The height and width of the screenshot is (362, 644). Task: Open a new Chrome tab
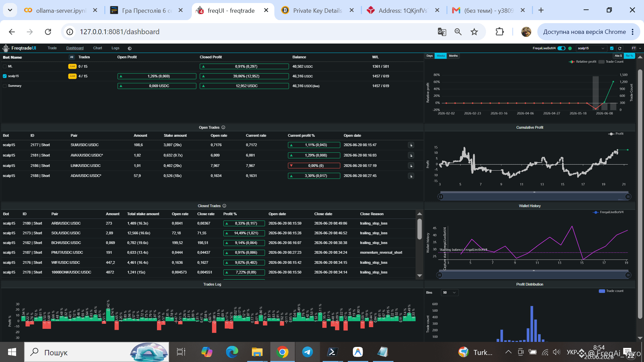[x=541, y=10]
